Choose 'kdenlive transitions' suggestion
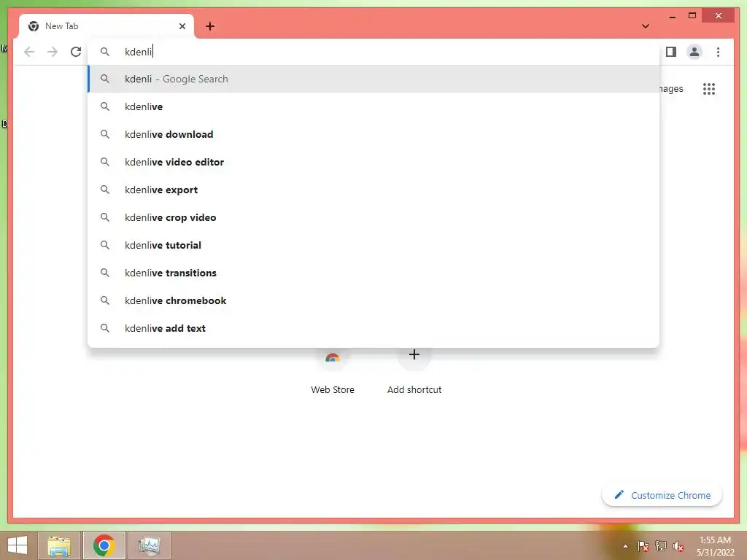Screen dimensions: 747x560 [x=374, y=273]
